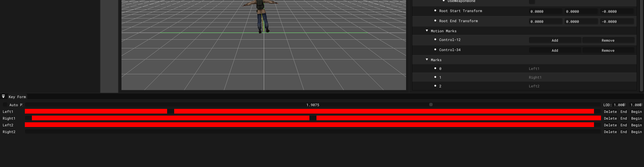This screenshot has height=167, width=644.
Task: Set Begin for Left2 row
Action: 636,125
